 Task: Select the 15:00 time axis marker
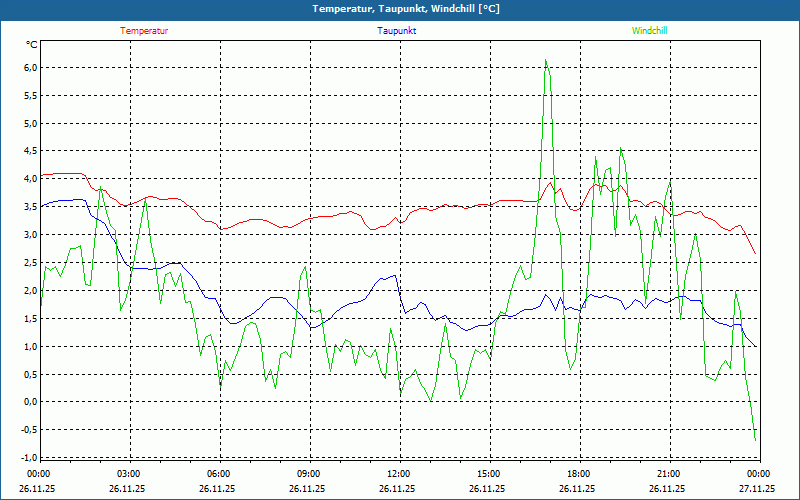coord(489,474)
